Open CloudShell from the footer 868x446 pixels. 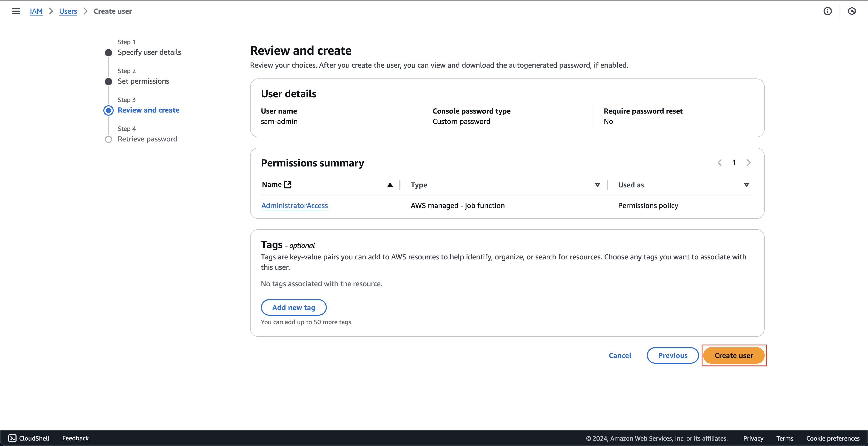pos(29,438)
